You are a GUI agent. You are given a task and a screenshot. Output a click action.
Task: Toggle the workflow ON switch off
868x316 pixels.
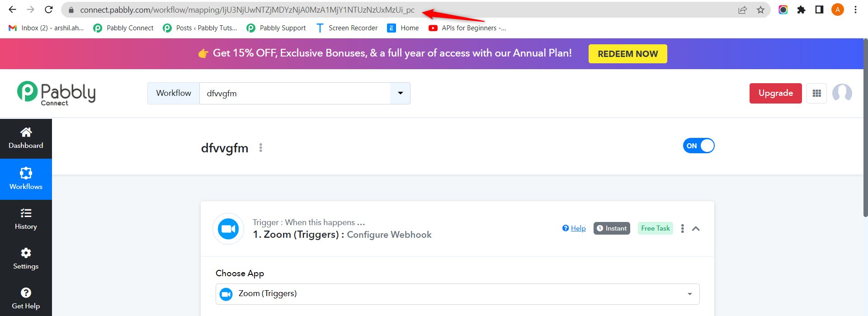[x=698, y=146]
